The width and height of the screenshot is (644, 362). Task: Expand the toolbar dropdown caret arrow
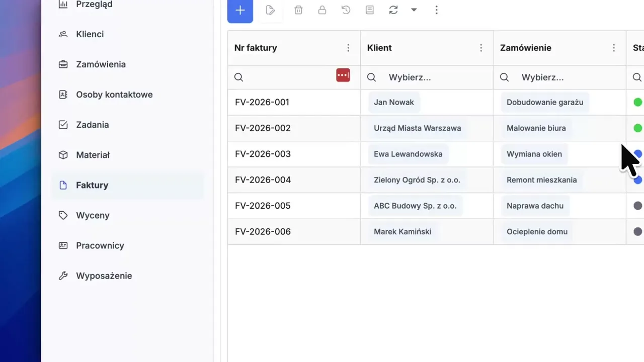tap(414, 10)
